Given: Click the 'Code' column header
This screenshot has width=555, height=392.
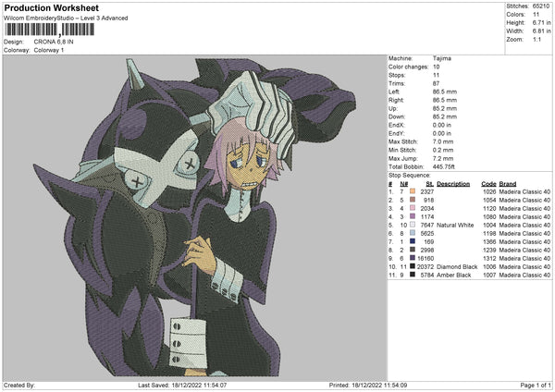Looking at the screenshot, I should 488,184.
